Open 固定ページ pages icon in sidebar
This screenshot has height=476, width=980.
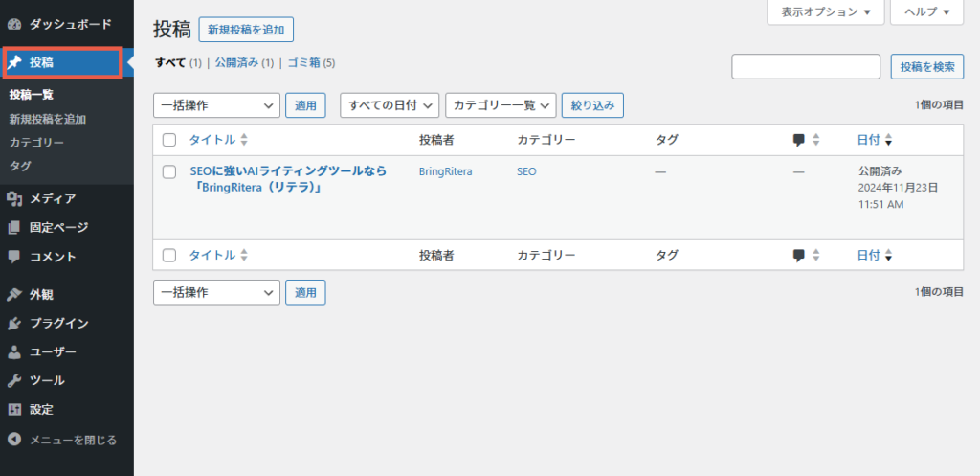pyautogui.click(x=15, y=228)
